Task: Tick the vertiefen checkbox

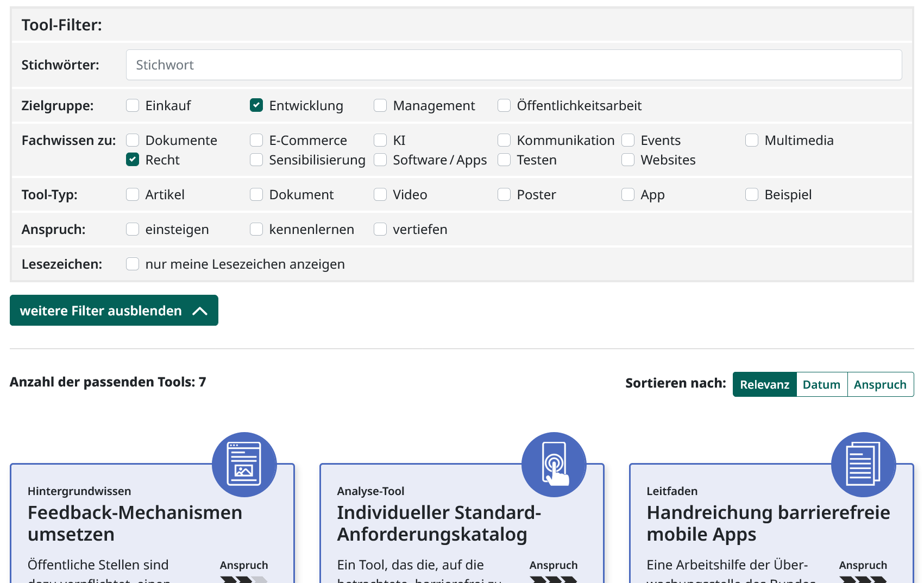Action: pyautogui.click(x=380, y=229)
